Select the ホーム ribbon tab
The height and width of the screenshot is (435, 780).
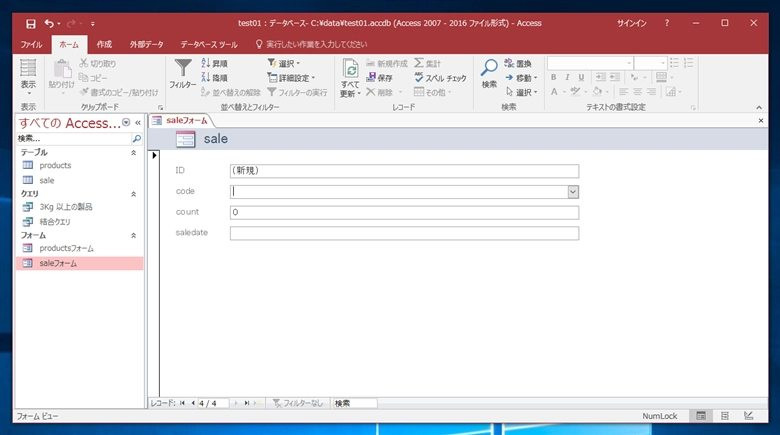[69, 44]
